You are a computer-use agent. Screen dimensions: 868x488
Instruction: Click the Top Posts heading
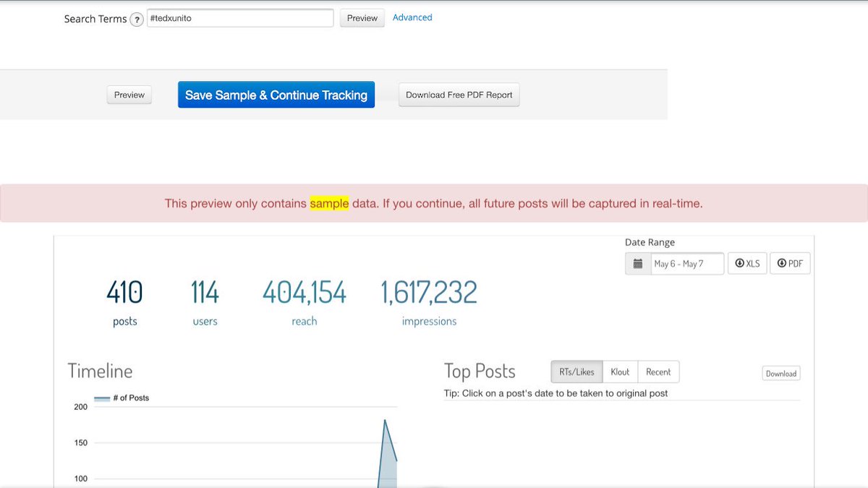[x=480, y=371]
